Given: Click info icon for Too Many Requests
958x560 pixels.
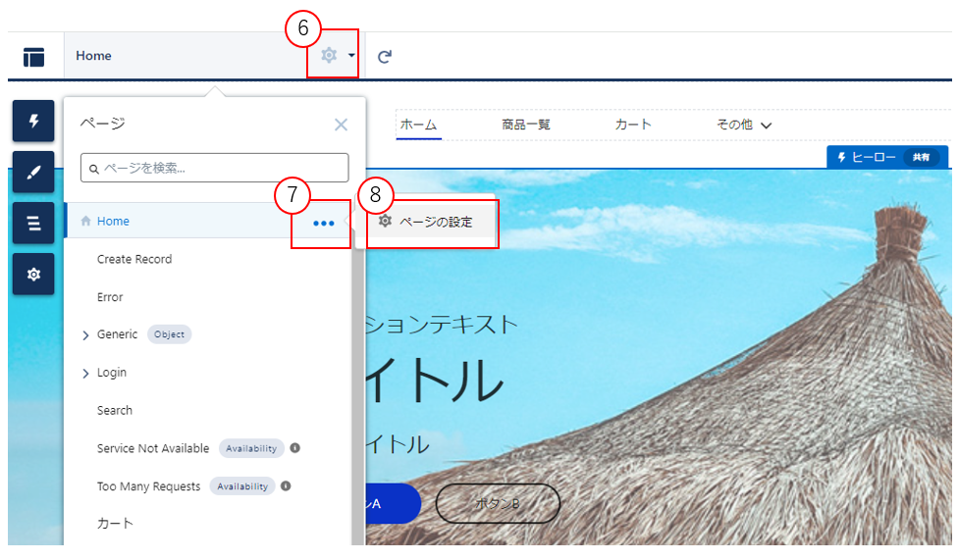Looking at the screenshot, I should (x=286, y=486).
